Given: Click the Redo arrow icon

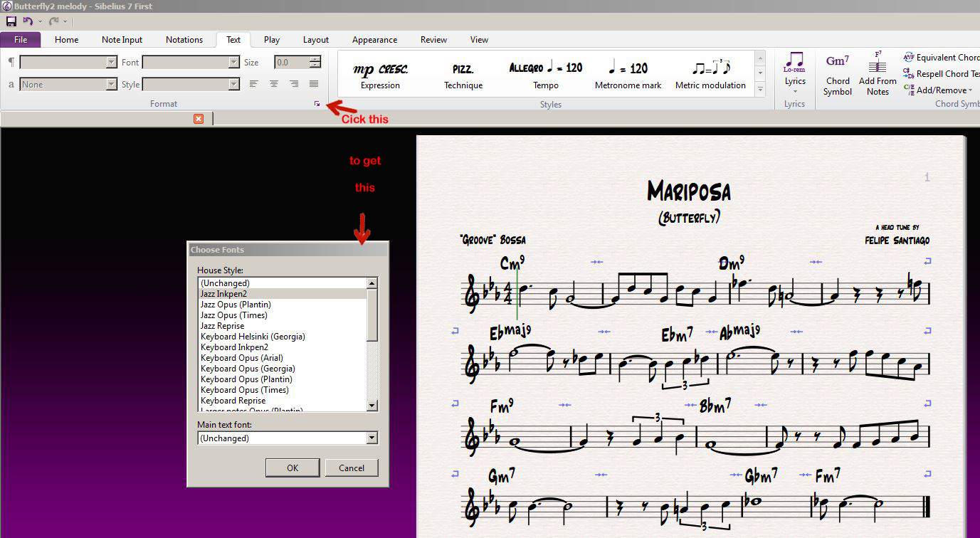Looking at the screenshot, I should [53, 22].
